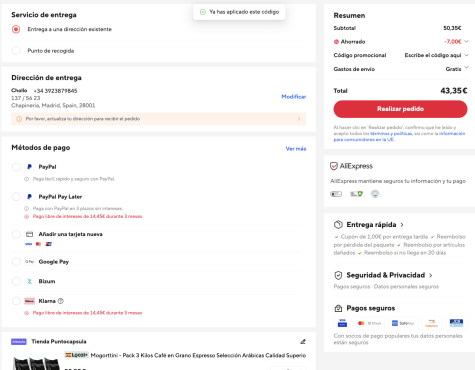This screenshot has height=370, width=475.
Task: Click the warning icon in address update banner
Action: (x=19, y=119)
